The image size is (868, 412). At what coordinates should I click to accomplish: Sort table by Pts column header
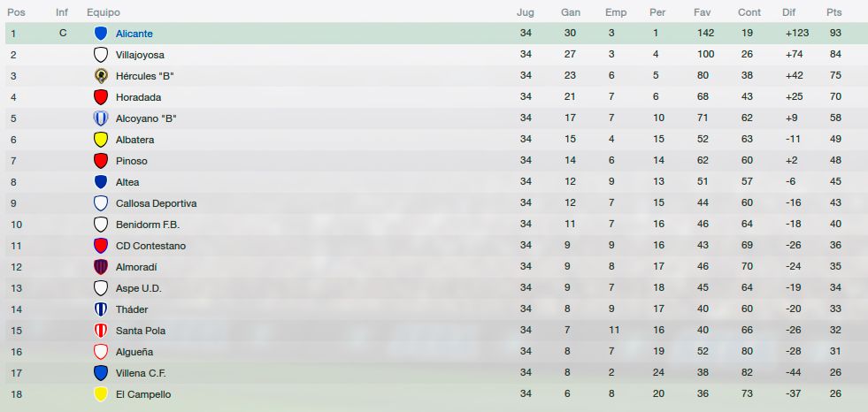(x=834, y=12)
